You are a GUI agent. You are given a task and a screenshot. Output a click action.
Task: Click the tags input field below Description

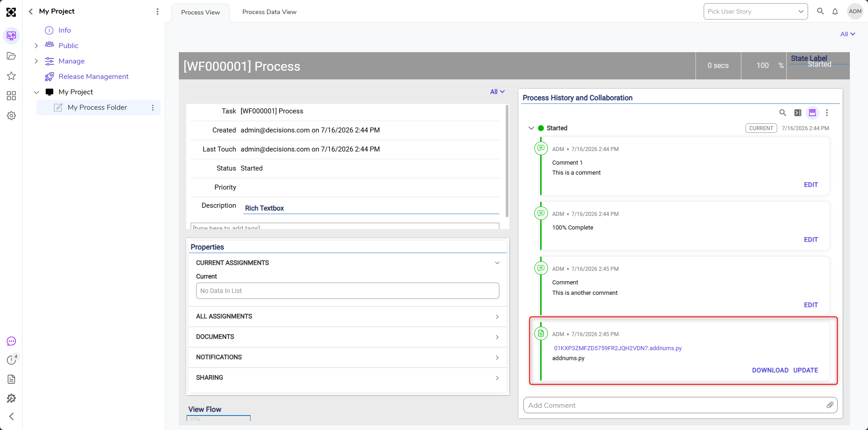[x=345, y=226]
